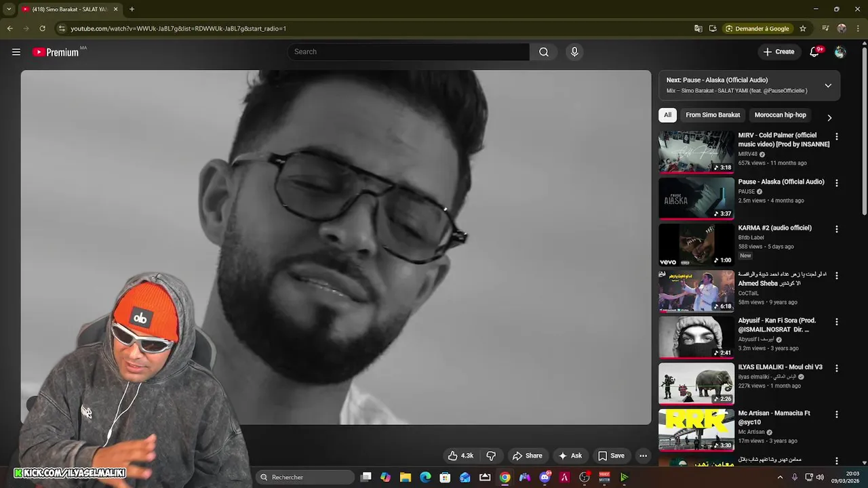Open options for Moul chi V3 video
This screenshot has height=488, width=868.
837,368
